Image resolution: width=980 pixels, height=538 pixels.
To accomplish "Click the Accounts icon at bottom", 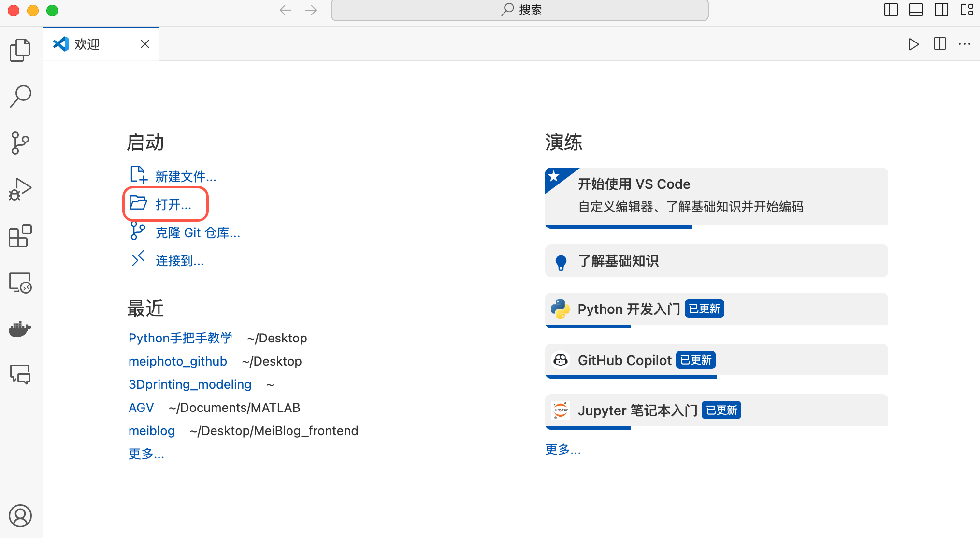I will coord(20,516).
